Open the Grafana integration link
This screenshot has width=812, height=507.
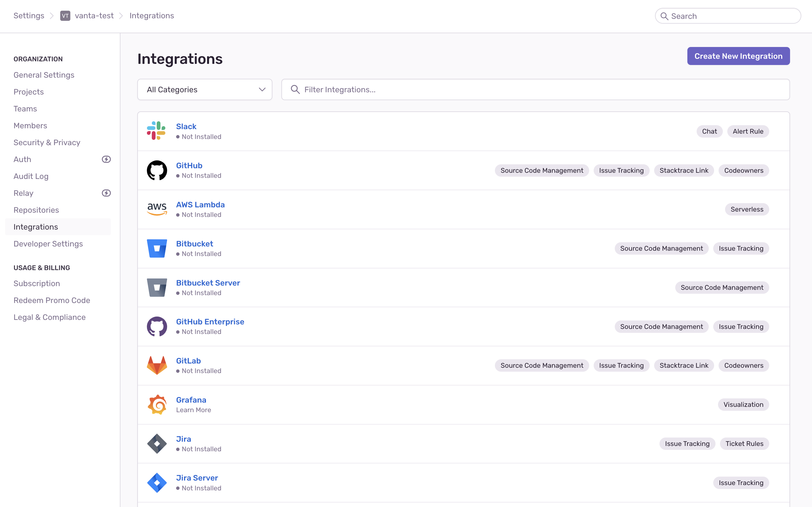[x=191, y=400]
